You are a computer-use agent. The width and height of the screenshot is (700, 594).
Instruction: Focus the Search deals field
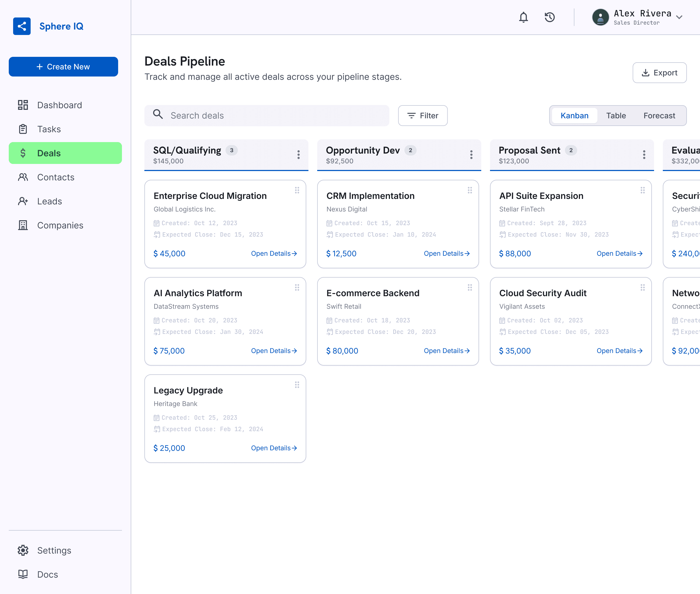point(267,116)
